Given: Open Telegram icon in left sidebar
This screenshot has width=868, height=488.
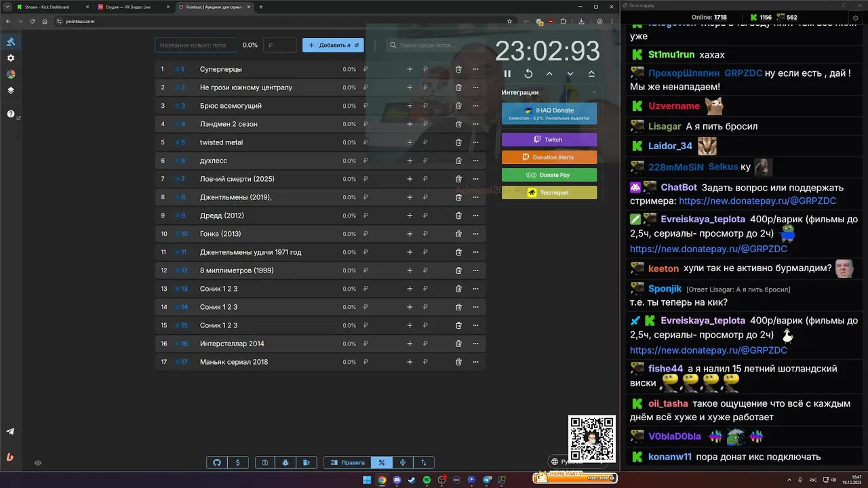Looking at the screenshot, I should (x=10, y=432).
